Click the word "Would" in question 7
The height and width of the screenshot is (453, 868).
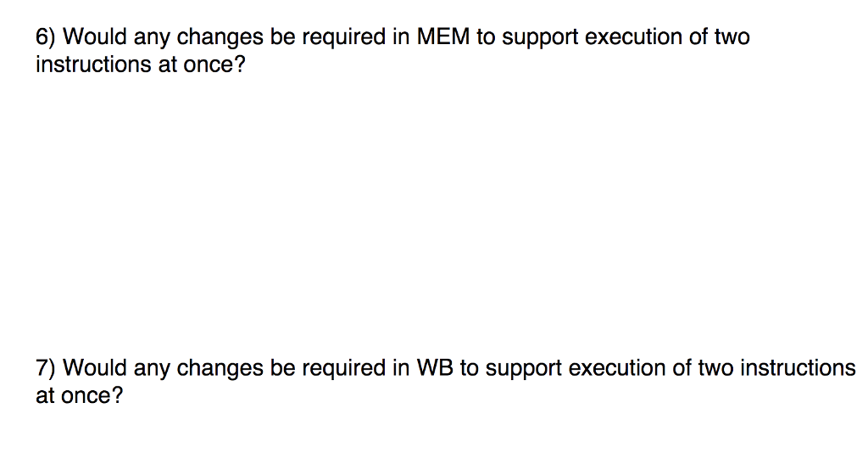95,367
